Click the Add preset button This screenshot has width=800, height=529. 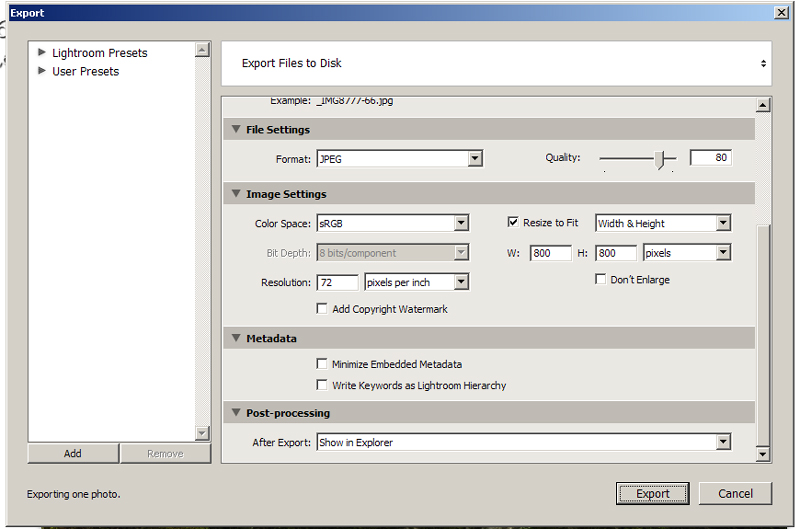(x=73, y=454)
